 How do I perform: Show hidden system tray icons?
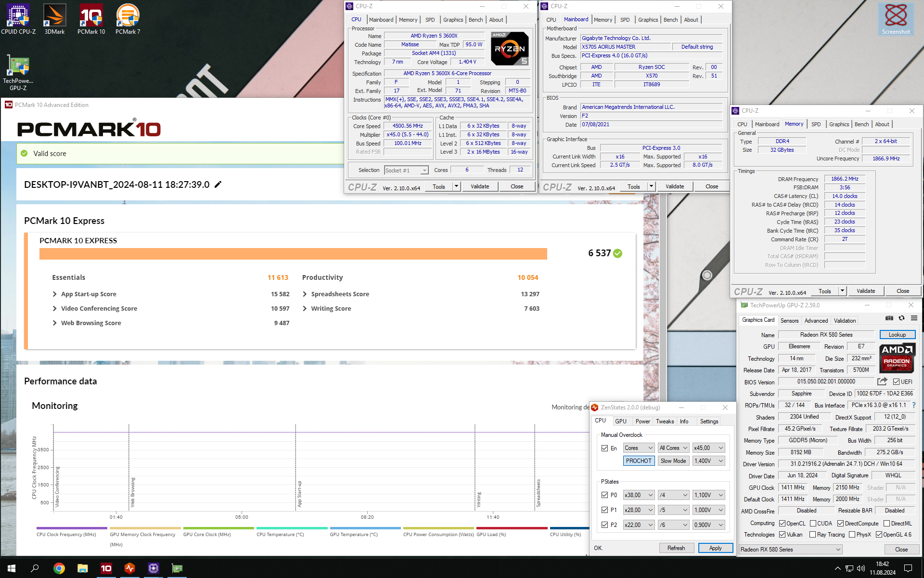pyautogui.click(x=837, y=568)
